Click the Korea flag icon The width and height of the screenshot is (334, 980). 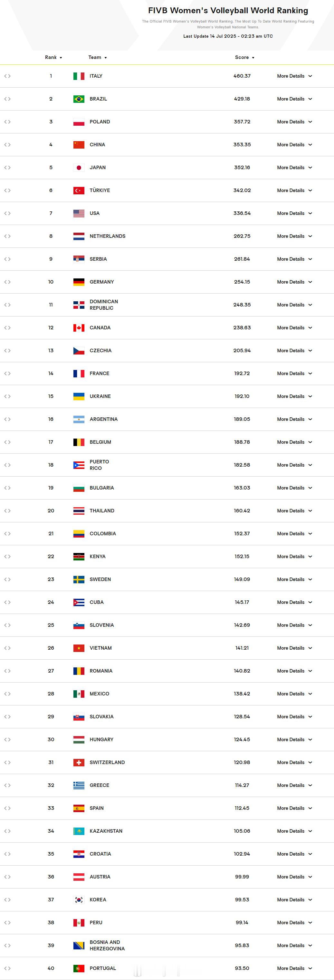point(79,899)
